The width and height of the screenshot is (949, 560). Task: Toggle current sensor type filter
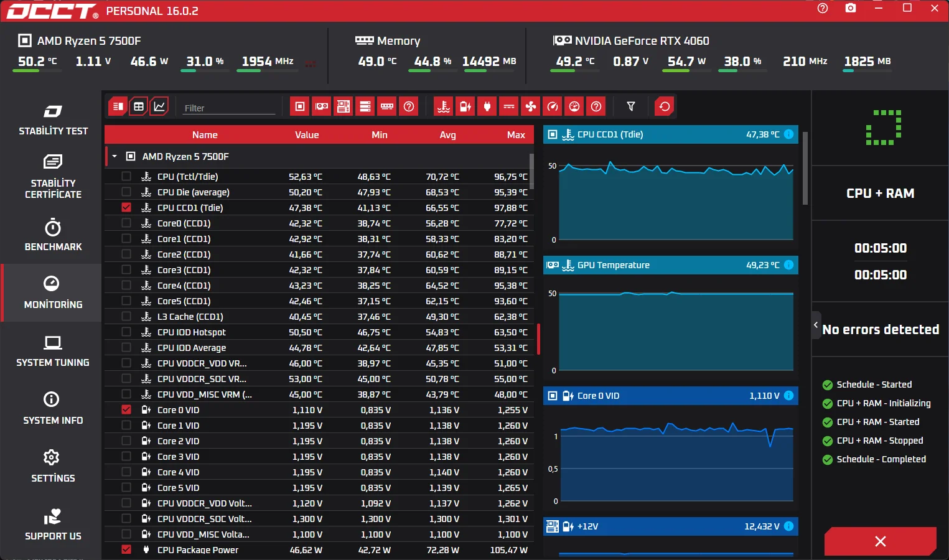pyautogui.click(x=509, y=106)
